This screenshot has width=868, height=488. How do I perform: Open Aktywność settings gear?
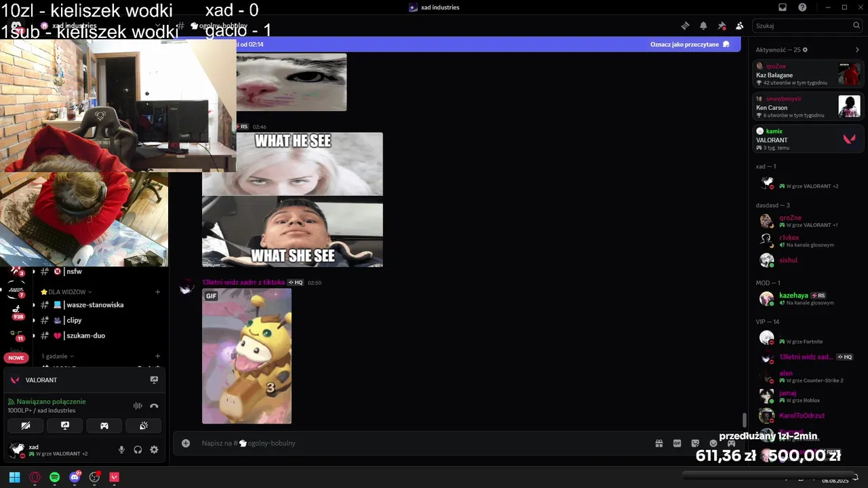point(805,49)
